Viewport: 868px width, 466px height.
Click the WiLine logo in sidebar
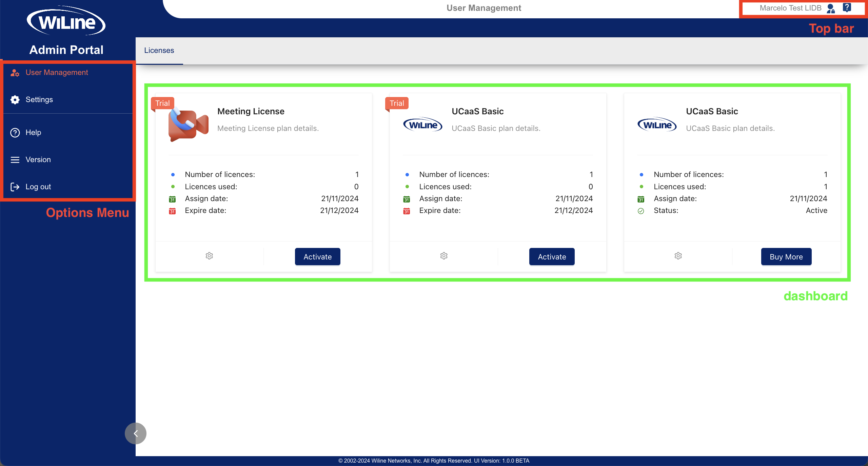tap(66, 21)
